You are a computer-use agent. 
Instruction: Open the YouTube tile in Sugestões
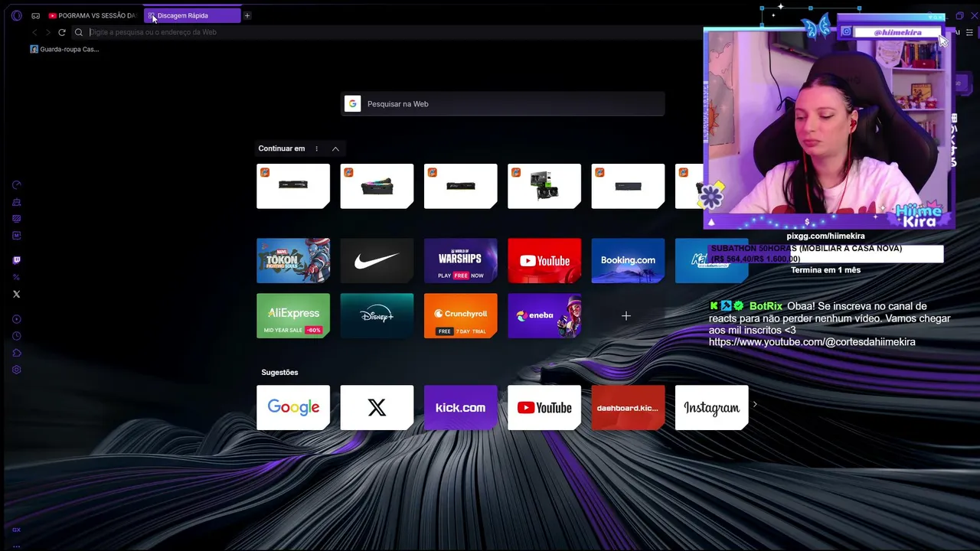(544, 407)
